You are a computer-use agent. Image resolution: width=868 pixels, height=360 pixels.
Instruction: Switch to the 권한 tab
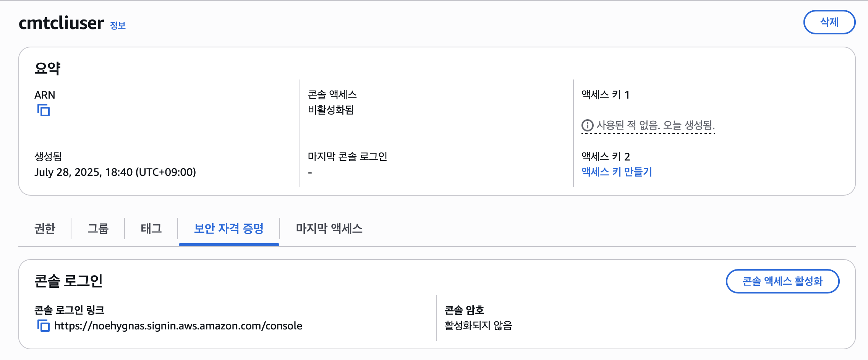click(45, 229)
